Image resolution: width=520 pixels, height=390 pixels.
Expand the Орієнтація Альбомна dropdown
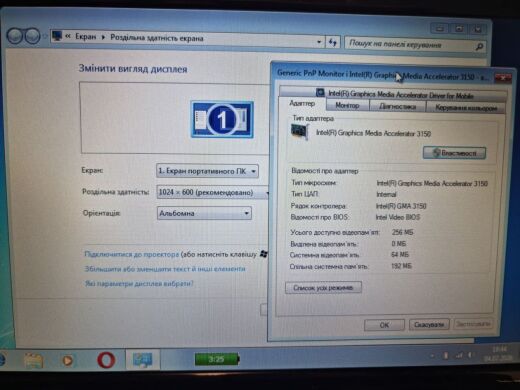pyautogui.click(x=204, y=213)
